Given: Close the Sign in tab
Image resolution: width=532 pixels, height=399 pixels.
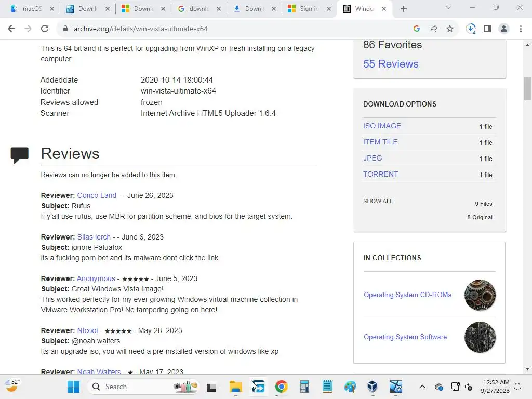Looking at the screenshot, I should tap(329, 9).
